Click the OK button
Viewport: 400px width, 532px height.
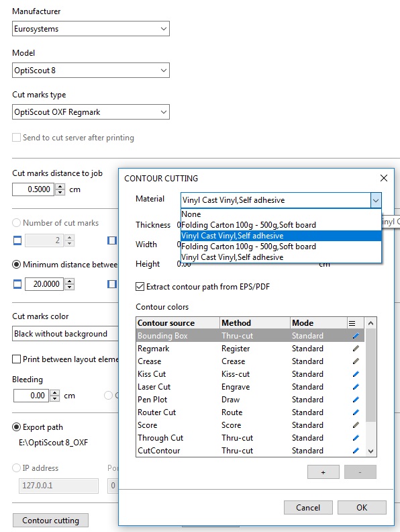[x=362, y=508]
